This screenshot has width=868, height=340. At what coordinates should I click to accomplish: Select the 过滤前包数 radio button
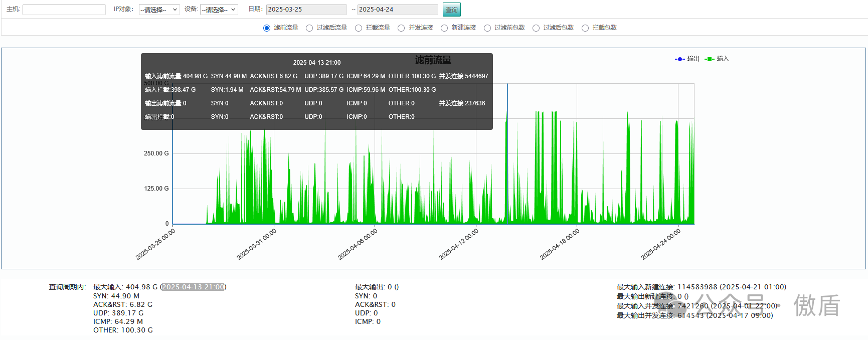487,28
